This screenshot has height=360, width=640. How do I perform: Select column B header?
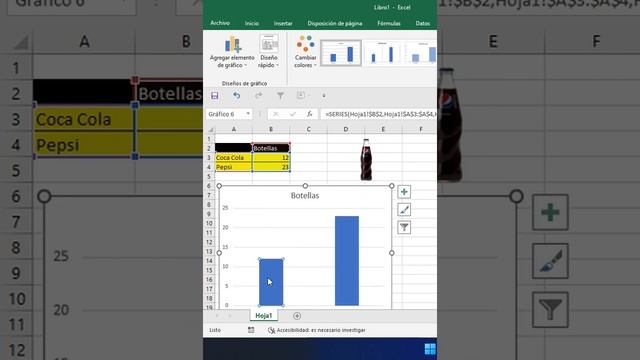(x=271, y=129)
